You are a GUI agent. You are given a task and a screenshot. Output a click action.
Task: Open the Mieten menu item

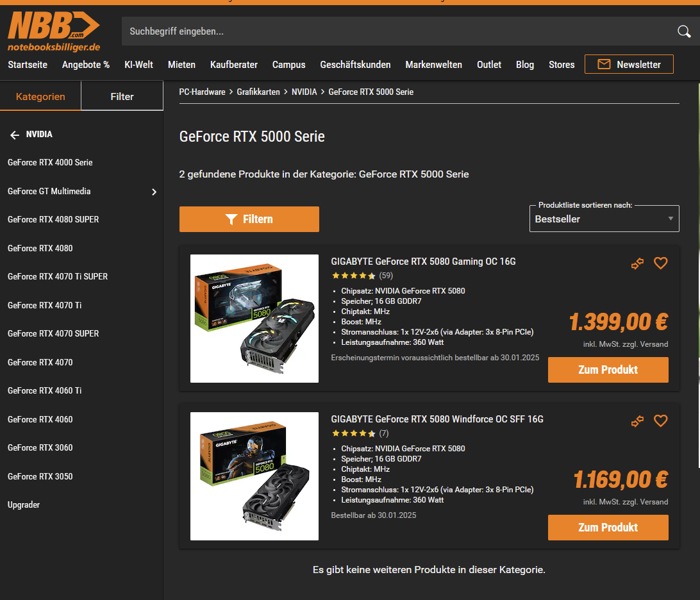[181, 65]
